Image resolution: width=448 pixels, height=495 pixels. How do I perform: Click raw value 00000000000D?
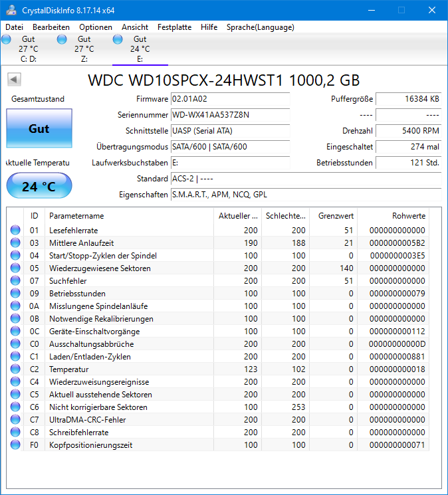coord(397,344)
